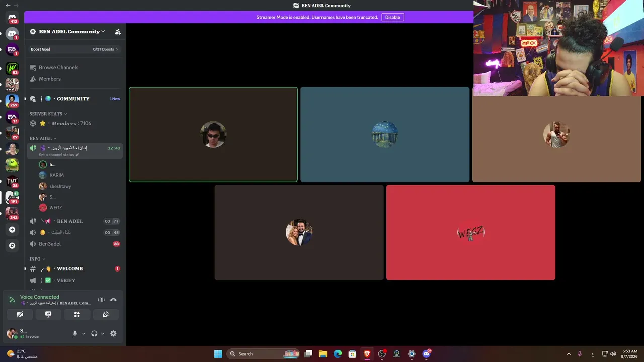Focus the couple avatar video tile

point(299,232)
